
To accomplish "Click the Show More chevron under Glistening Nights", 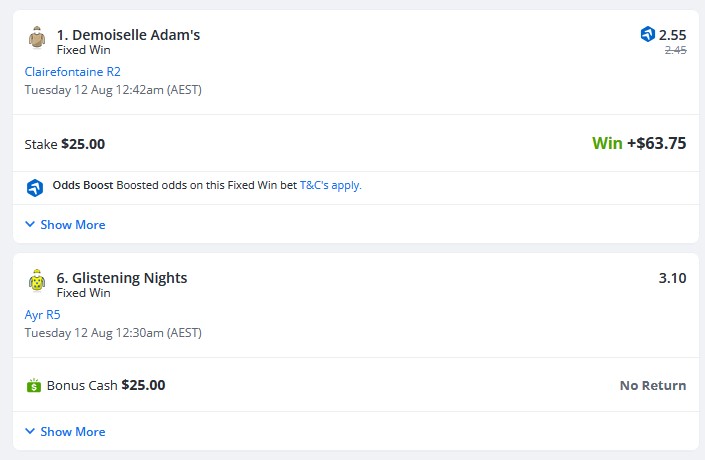I will point(30,431).
